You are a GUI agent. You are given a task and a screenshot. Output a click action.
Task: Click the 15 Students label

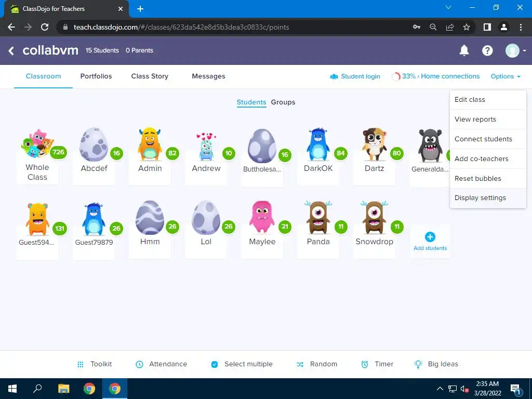102,50
